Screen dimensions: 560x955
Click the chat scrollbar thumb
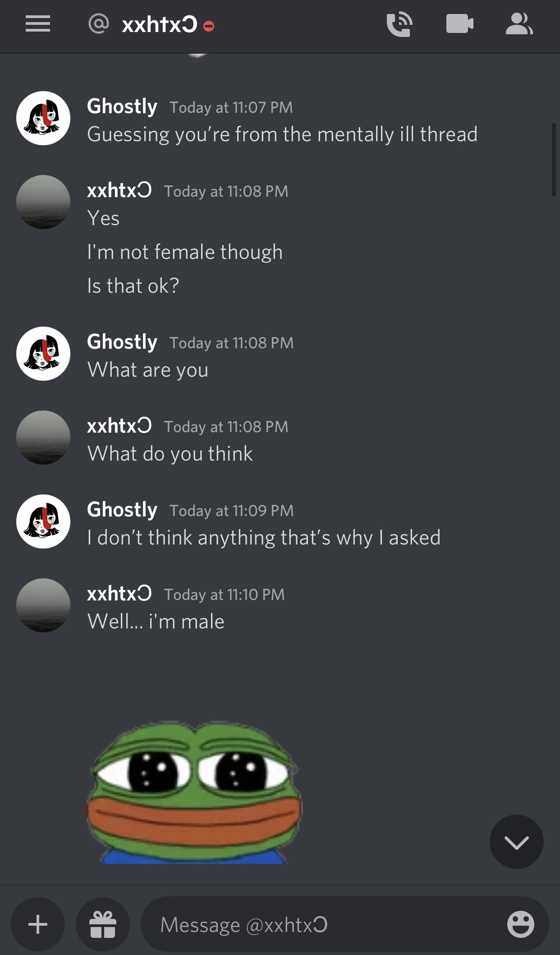point(554,160)
